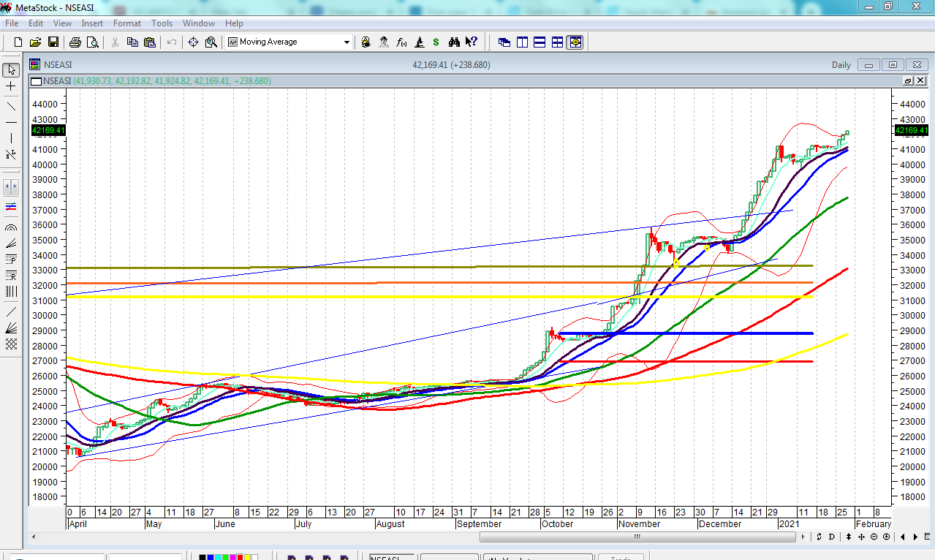Toggle the highlighted rightmost window layout button

575,42
